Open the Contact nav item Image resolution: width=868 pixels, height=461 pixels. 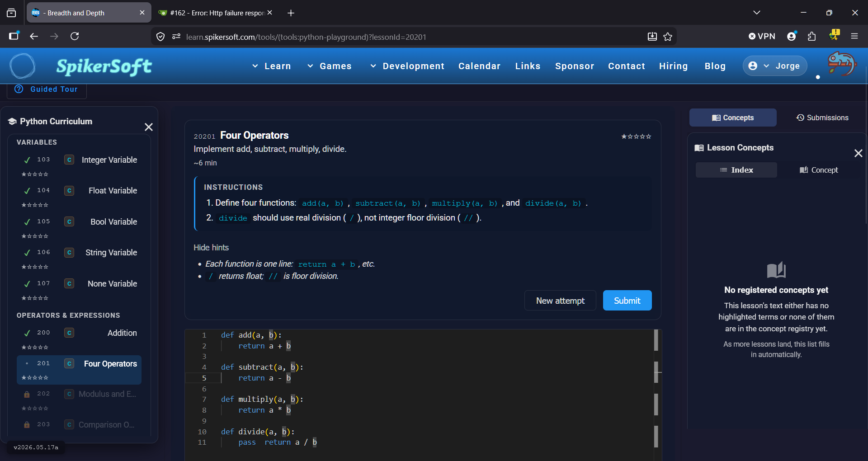[627, 66]
